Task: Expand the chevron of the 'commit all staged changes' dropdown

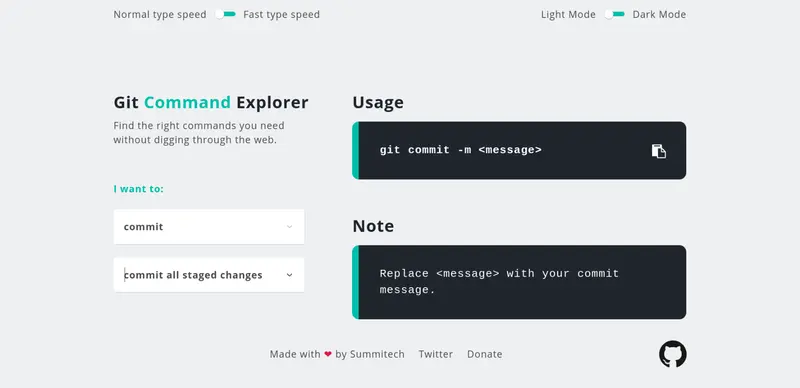Action: (289, 275)
